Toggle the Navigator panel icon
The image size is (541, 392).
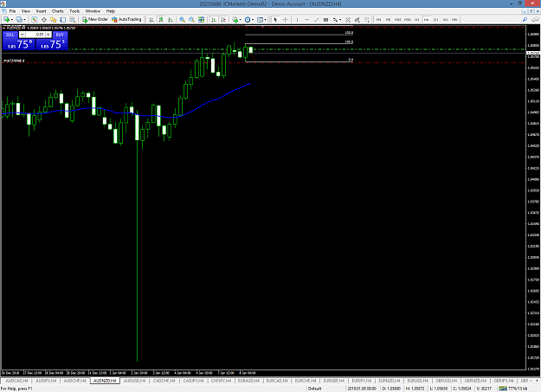pyautogui.click(x=53, y=20)
